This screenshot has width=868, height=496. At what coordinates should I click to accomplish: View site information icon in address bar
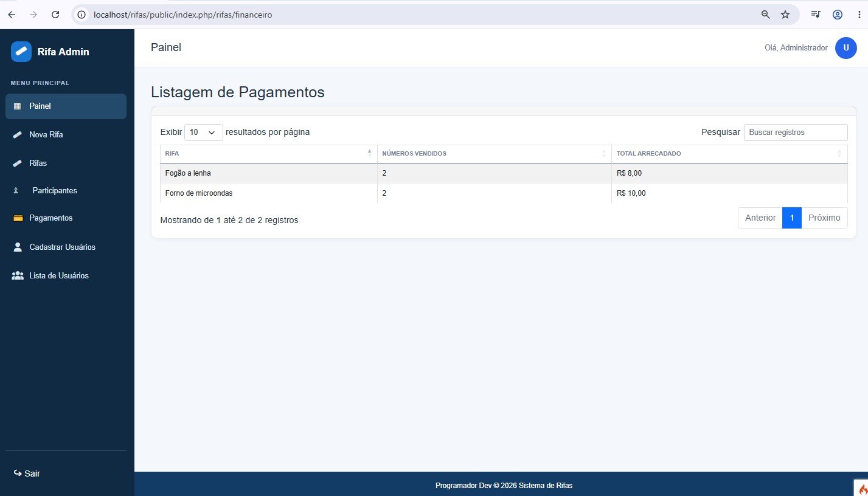(82, 15)
